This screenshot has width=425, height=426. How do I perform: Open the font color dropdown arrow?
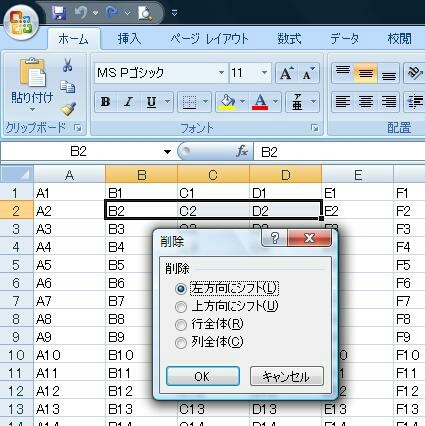(276, 102)
